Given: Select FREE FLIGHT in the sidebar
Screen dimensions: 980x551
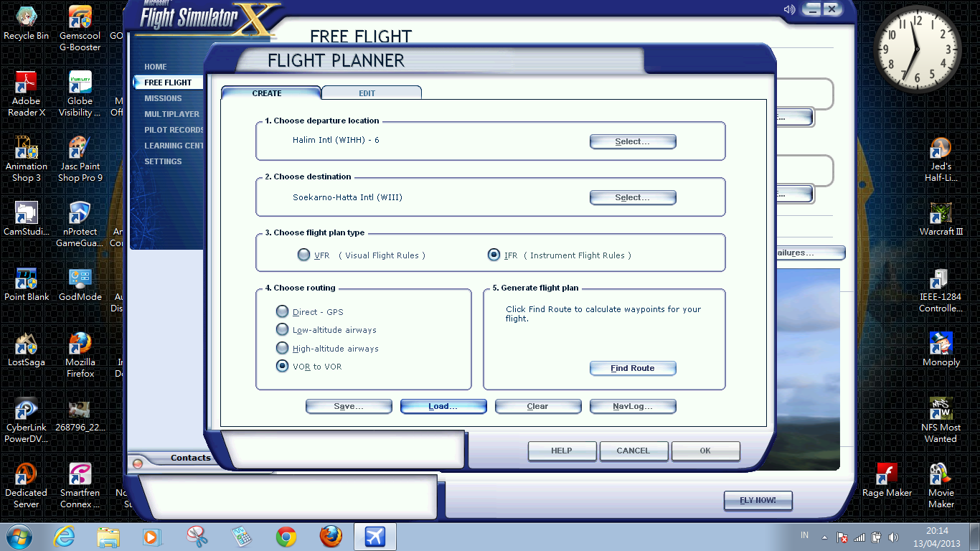Looking at the screenshot, I should [168, 83].
